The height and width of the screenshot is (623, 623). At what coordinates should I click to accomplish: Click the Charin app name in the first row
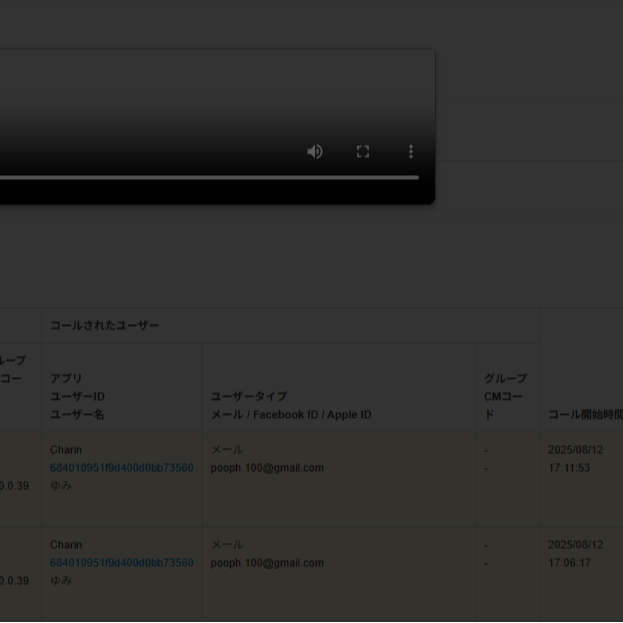coord(66,450)
